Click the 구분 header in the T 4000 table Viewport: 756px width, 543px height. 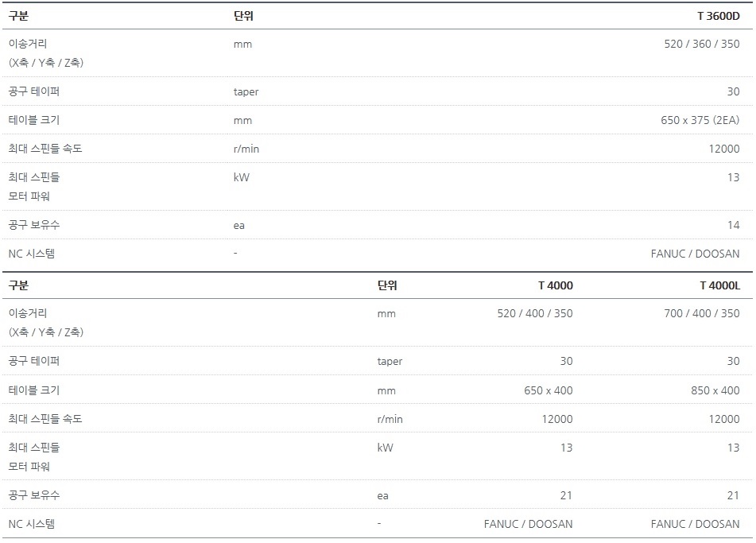[x=18, y=285]
